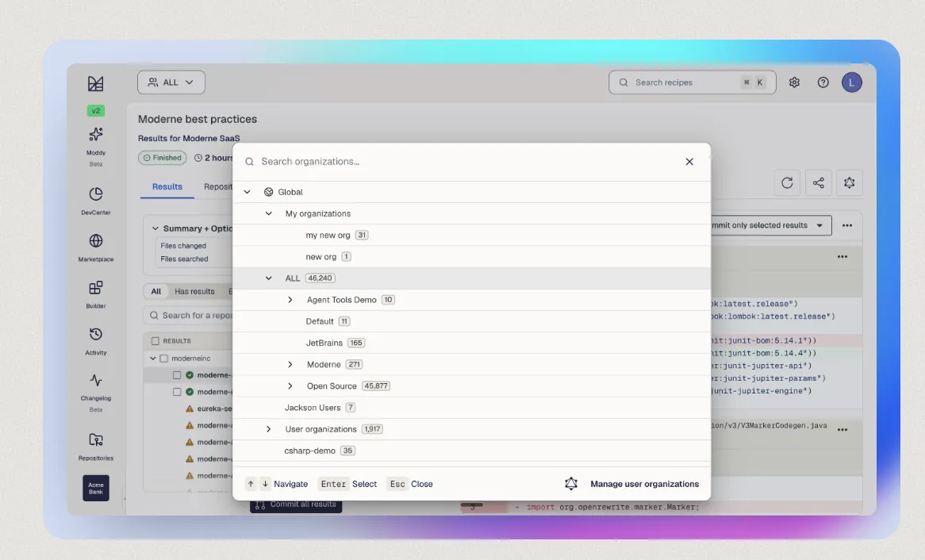925x560 pixels.
Task: Open Marketplace from the sidebar
Action: pos(95,247)
